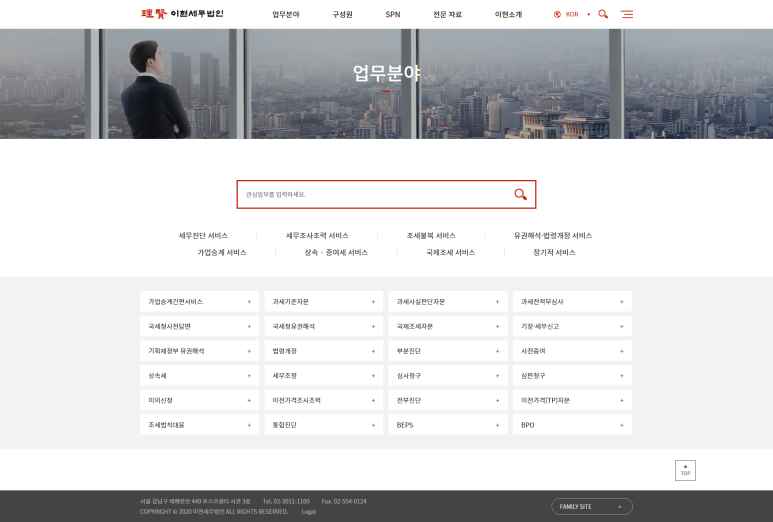
Task: Click the 통합진단 card label
Action: click(284, 425)
